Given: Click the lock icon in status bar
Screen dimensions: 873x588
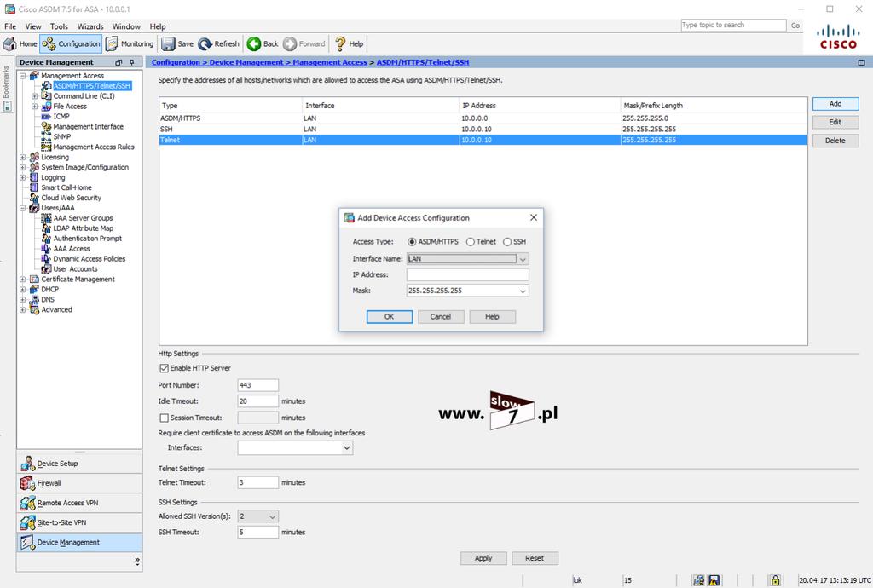Looking at the screenshot, I should click(774, 580).
